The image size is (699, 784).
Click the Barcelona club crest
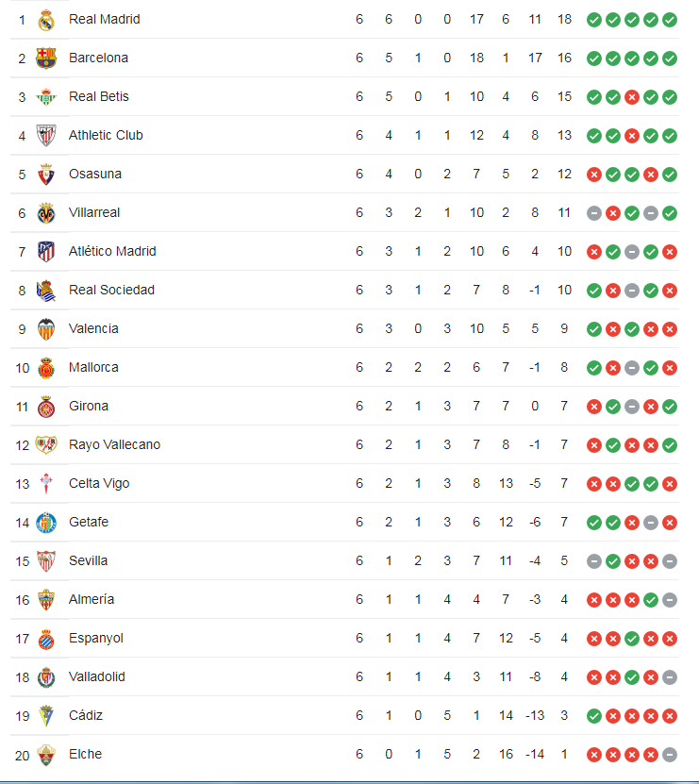pyautogui.click(x=46, y=58)
